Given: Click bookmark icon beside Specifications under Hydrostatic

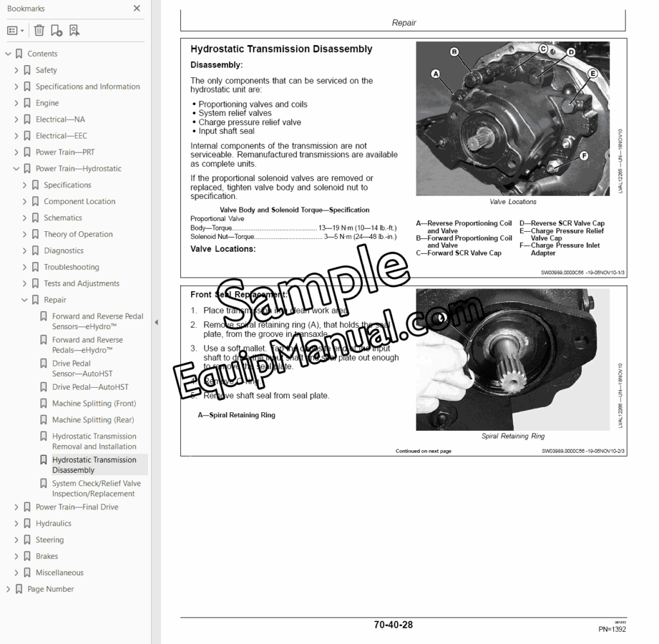Looking at the screenshot, I should [x=35, y=185].
